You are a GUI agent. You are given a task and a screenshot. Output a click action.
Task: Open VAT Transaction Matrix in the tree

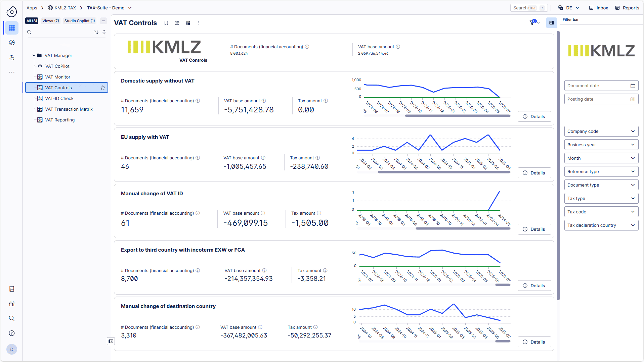[69, 109]
